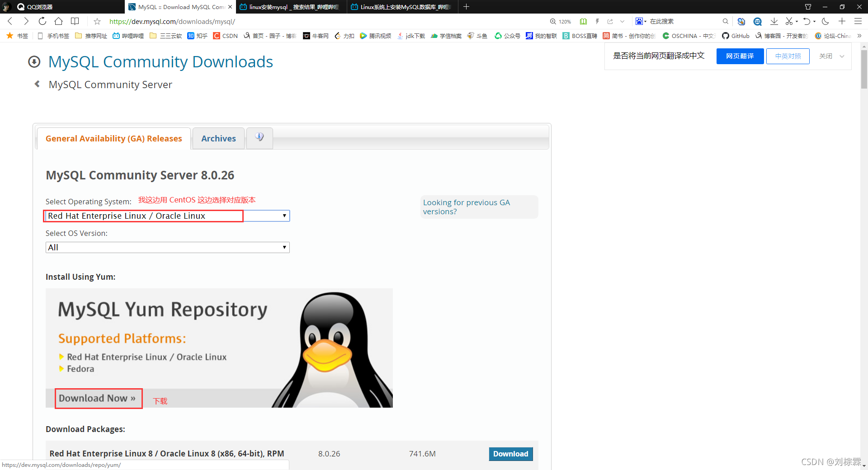This screenshot has width=868, height=470.
Task: Close the translation prompt via 关闭
Action: coord(826,56)
